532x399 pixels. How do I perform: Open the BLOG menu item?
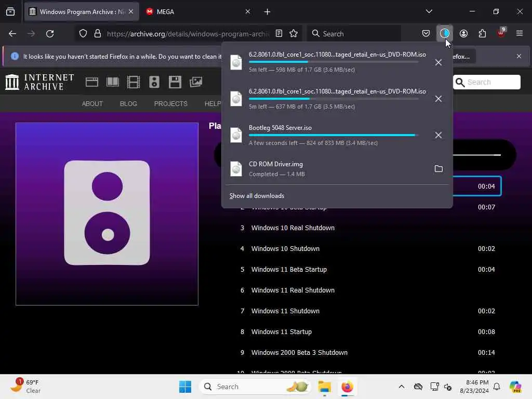tap(128, 104)
